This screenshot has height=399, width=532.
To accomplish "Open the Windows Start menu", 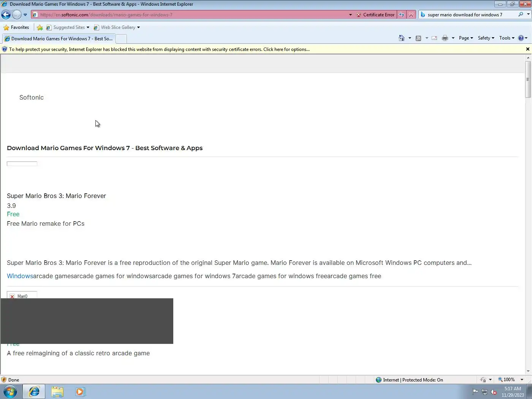I will coord(10,392).
